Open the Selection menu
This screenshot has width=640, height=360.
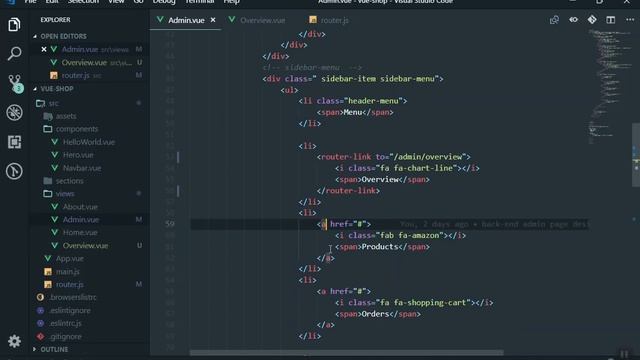83,2
